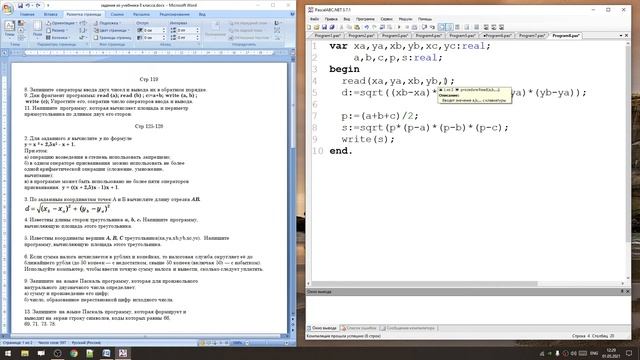Open the References (Ссылки) ribbon tab

[117, 14]
